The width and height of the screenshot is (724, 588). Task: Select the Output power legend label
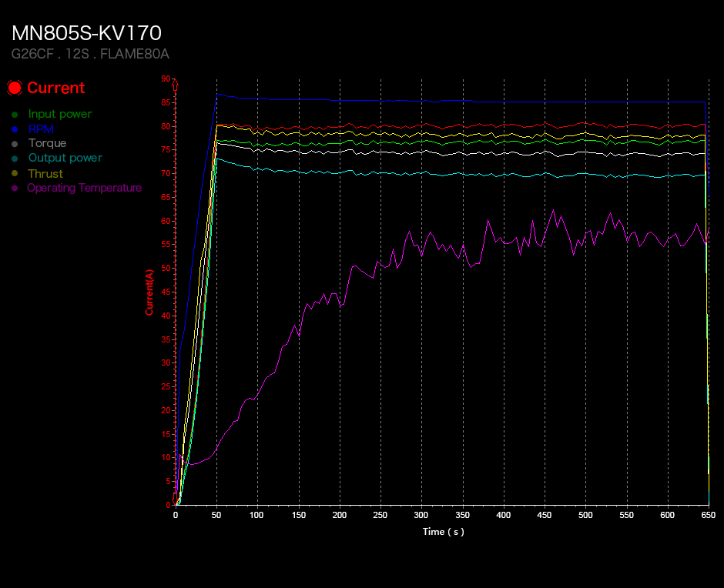click(65, 158)
